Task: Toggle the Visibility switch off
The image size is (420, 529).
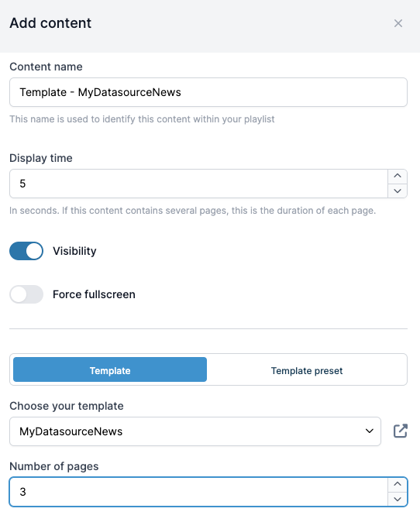Action: [26, 251]
